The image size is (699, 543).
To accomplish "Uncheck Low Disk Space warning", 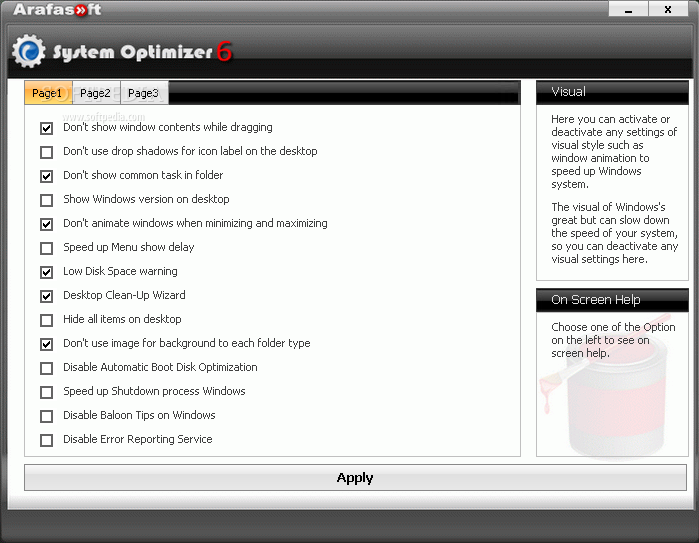I will click(46, 272).
